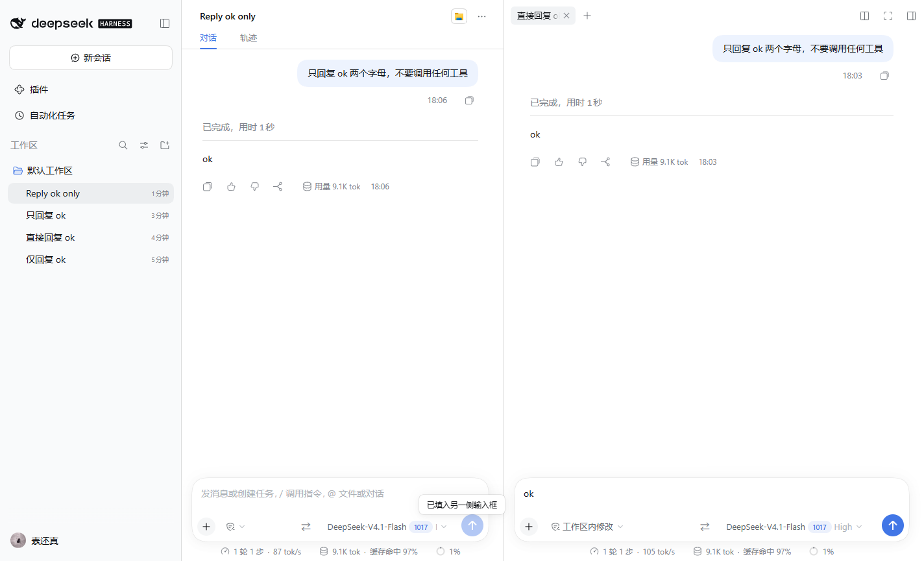The image size is (924, 561).
Task: Copy the user message sent at 18:03
Action: (x=884, y=76)
